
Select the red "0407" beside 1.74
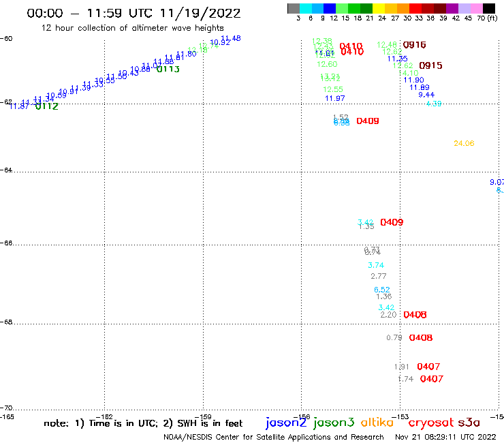tap(432, 379)
